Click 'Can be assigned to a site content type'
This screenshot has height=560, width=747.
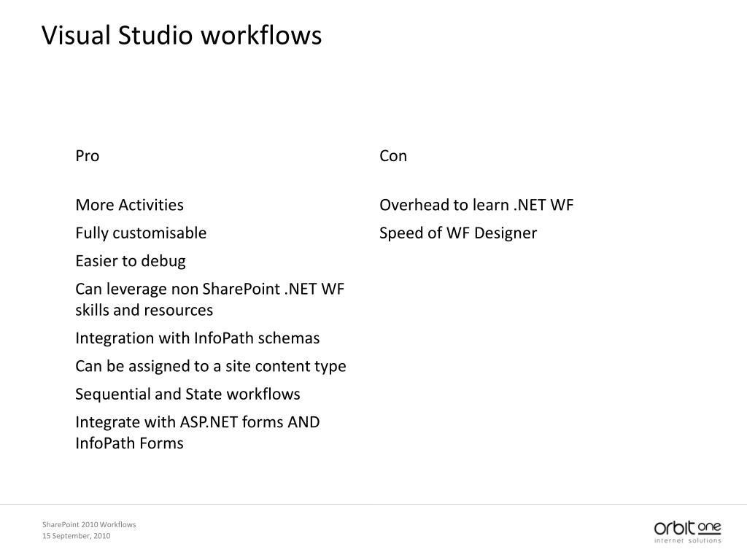click(211, 366)
